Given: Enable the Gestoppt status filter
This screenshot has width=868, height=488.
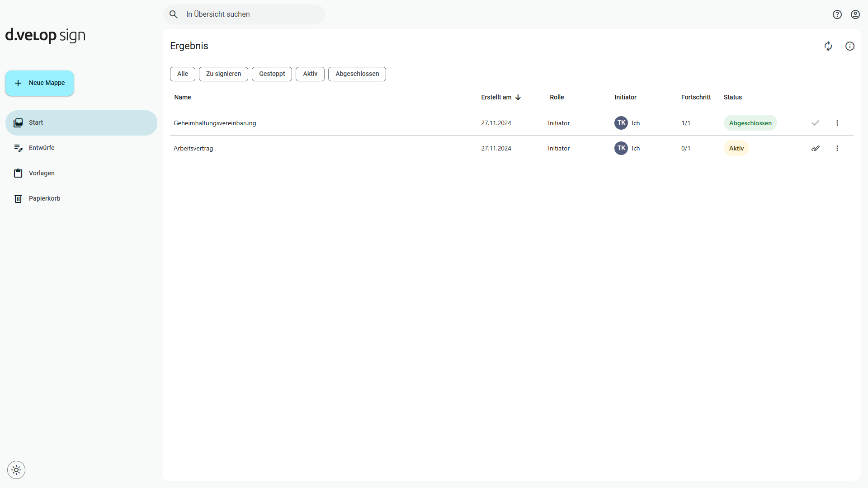Looking at the screenshot, I should (x=272, y=74).
